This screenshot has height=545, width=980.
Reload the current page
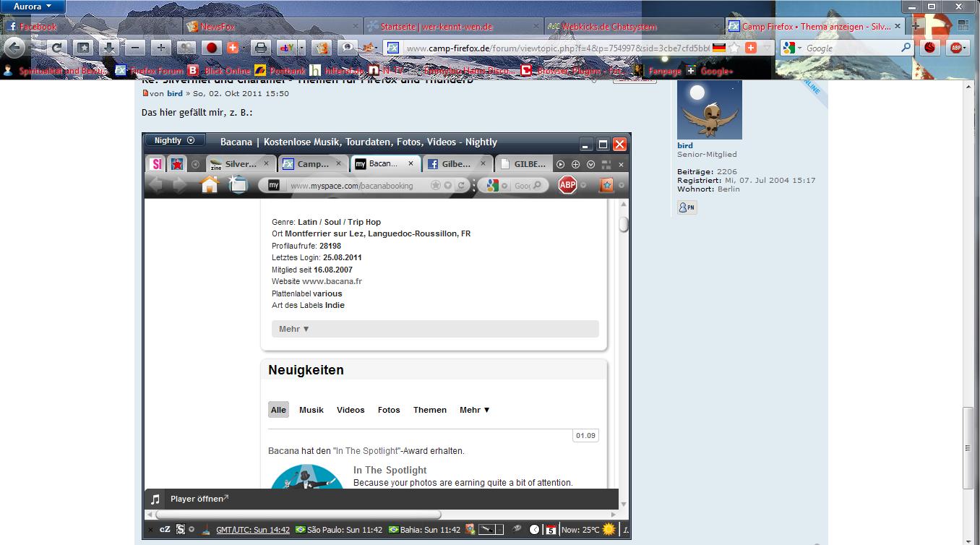click(x=57, y=48)
